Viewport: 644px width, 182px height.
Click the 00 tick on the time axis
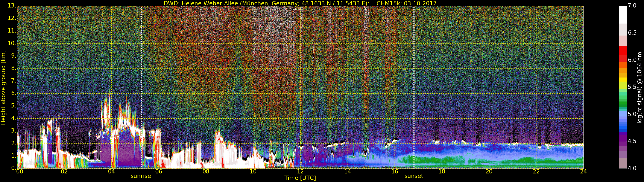(x=20, y=172)
